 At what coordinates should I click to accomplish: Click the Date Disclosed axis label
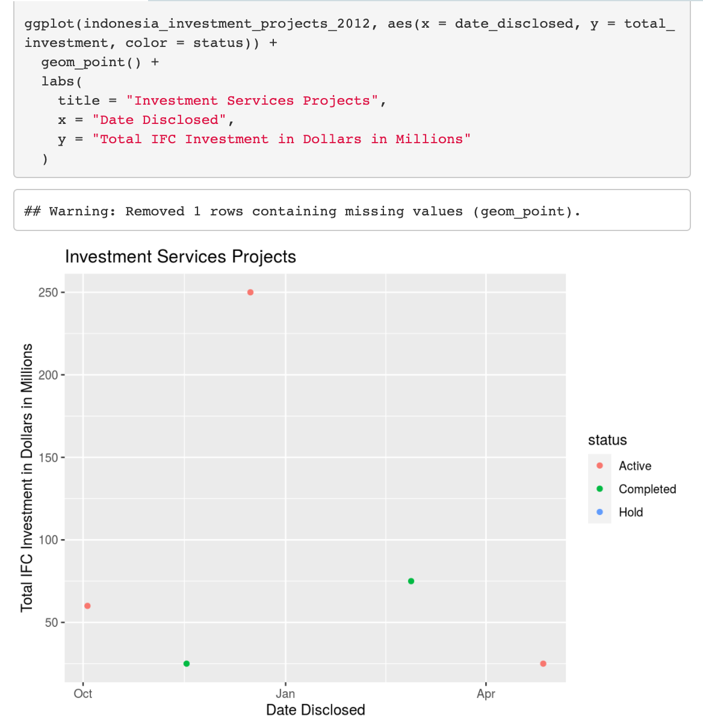315,710
